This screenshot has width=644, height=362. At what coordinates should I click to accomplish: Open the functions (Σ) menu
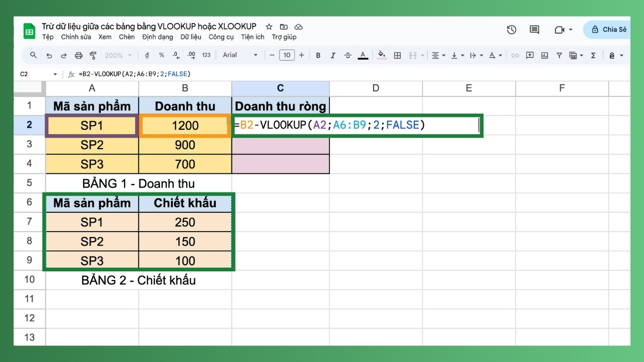[593, 55]
